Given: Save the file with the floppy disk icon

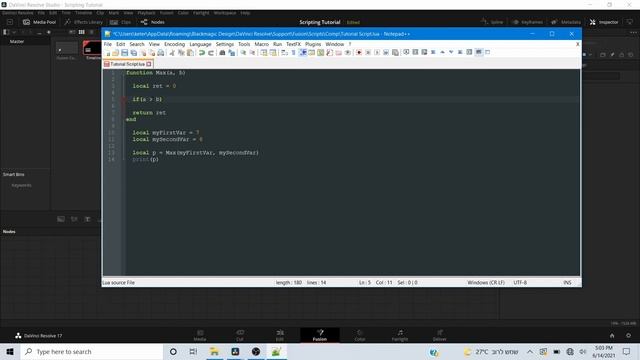Looking at the screenshot, I should pyautogui.click(x=124, y=53).
